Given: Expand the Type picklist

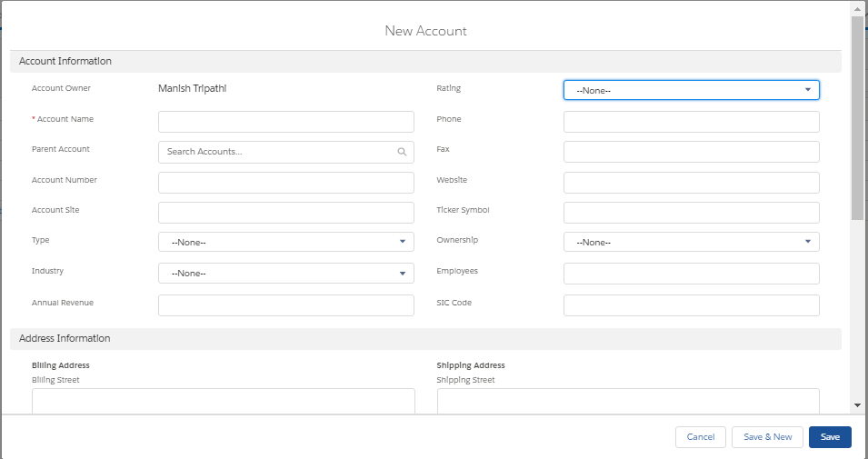Looking at the screenshot, I should [285, 242].
